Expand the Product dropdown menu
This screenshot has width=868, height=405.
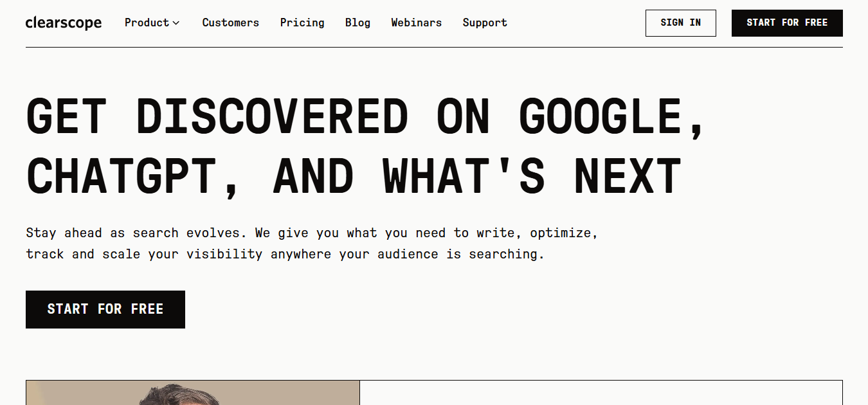(152, 22)
